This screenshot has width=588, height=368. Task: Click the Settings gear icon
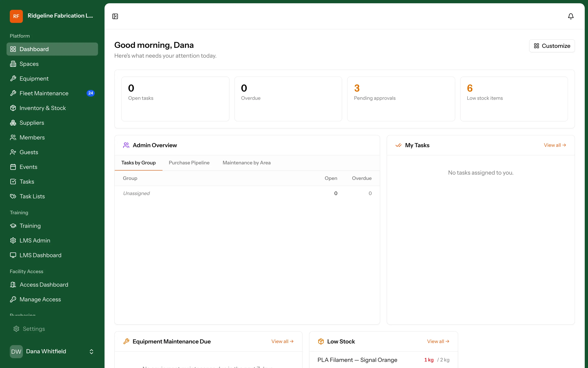pyautogui.click(x=16, y=329)
